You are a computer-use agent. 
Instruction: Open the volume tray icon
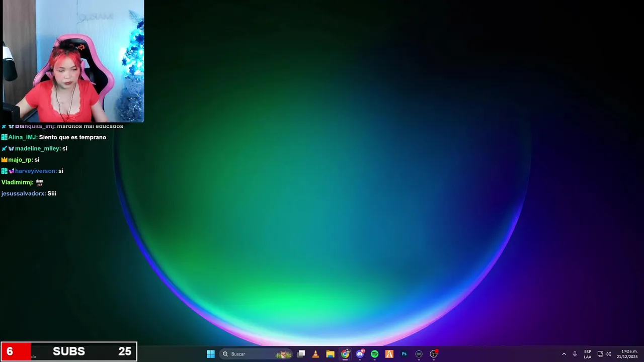click(608, 354)
